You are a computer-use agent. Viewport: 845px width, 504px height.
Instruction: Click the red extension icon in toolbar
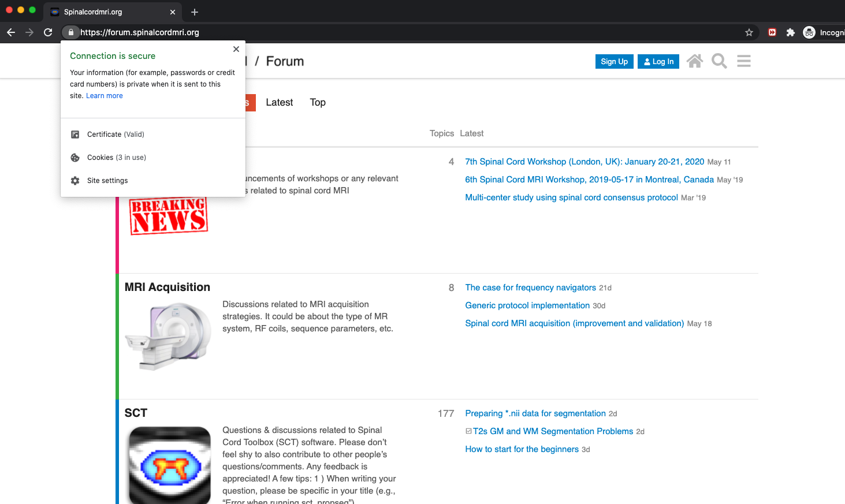point(772,32)
